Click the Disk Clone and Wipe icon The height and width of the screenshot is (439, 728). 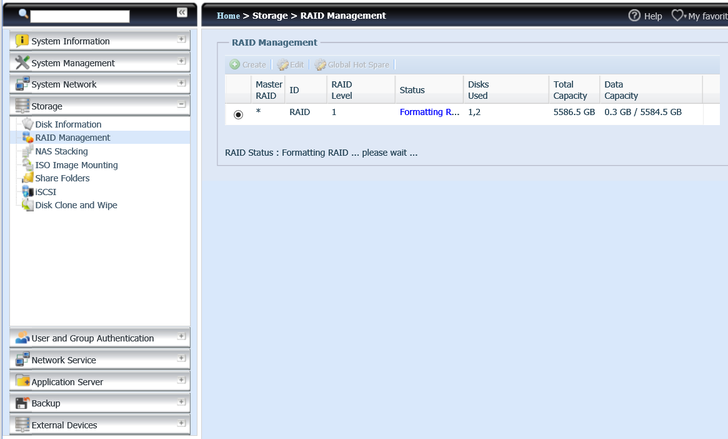(x=27, y=205)
